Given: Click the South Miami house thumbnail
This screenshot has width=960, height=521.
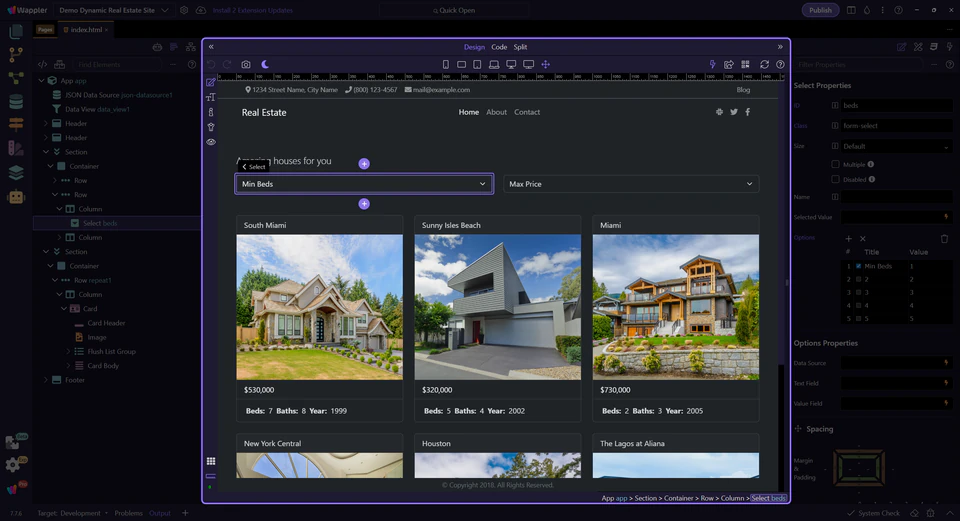Looking at the screenshot, I should coord(319,307).
